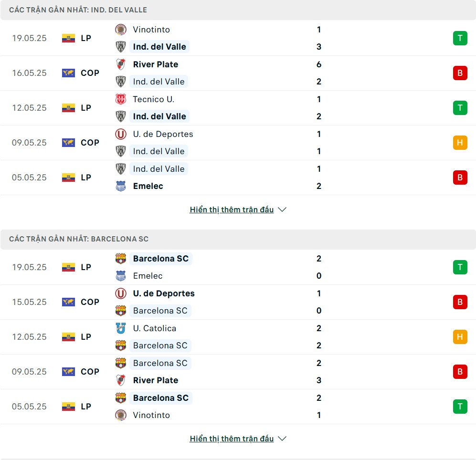Click the Tecnico U. club crest
The width and height of the screenshot is (476, 460).
point(120,99)
